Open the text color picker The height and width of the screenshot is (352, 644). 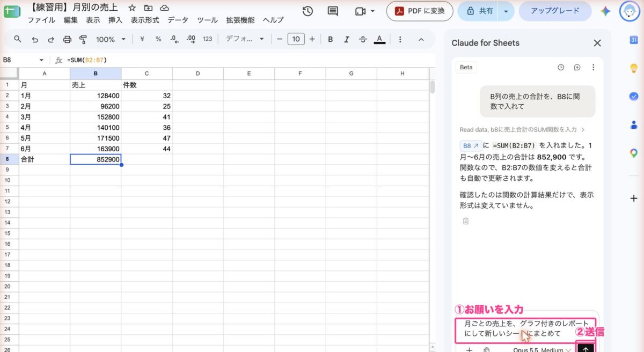tap(379, 39)
